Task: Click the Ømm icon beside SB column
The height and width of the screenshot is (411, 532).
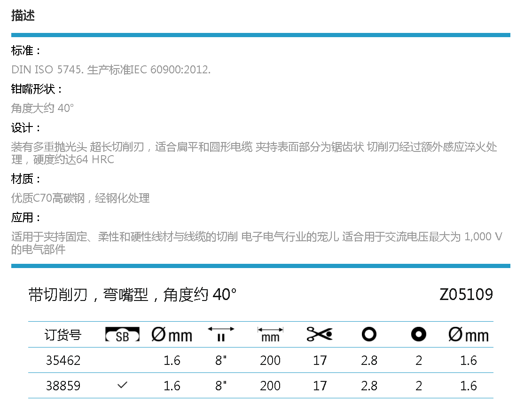Action: pyautogui.click(x=172, y=335)
